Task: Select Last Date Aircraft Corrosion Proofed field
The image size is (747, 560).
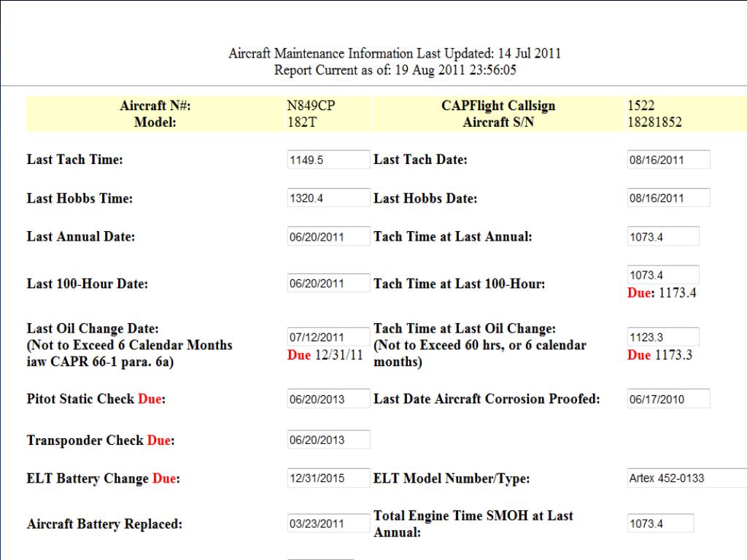Action: pos(668,399)
